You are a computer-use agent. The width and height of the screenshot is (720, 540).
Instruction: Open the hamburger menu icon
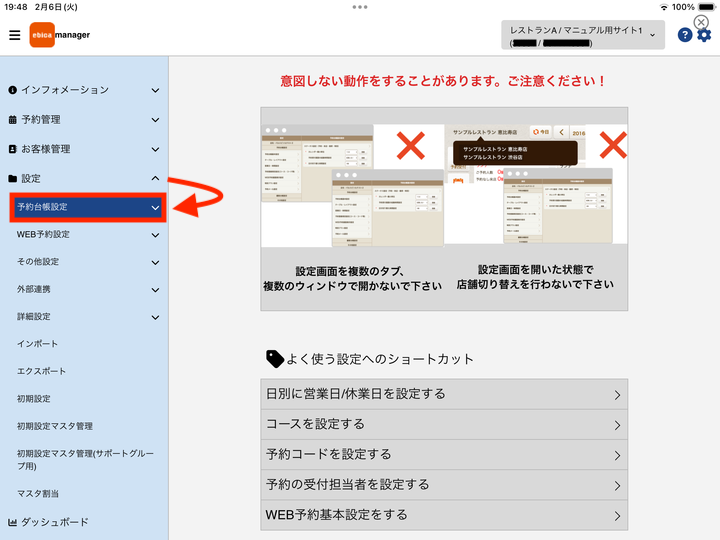pyautogui.click(x=15, y=35)
